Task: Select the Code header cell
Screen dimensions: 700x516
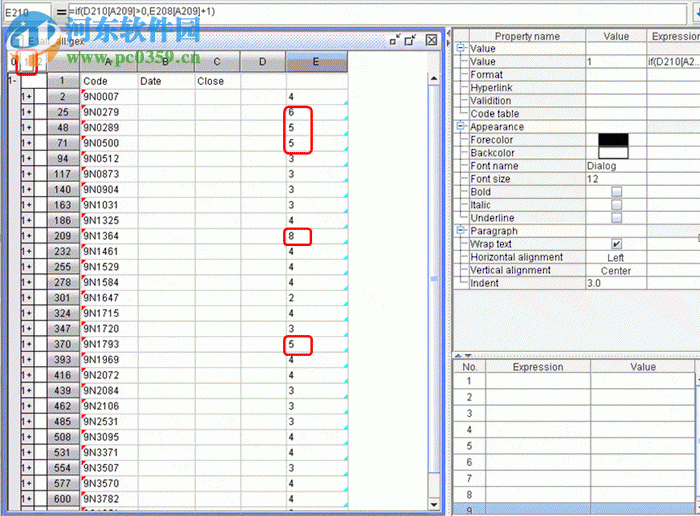Action: tap(109, 81)
